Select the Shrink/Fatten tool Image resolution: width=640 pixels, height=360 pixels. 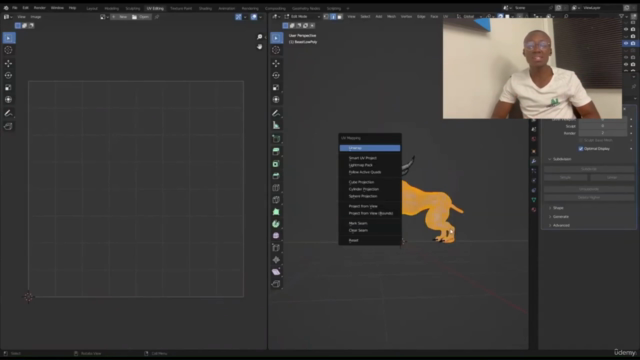click(x=276, y=260)
